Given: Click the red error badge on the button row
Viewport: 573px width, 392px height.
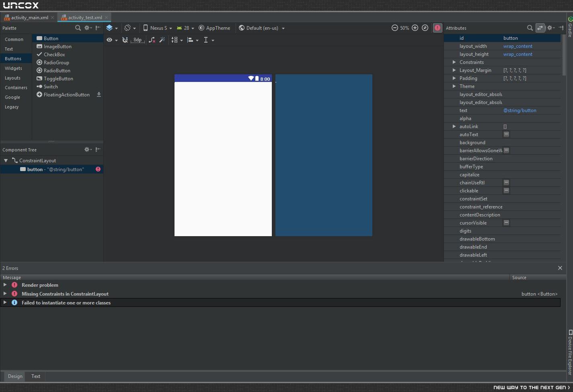Looking at the screenshot, I should pos(98,169).
